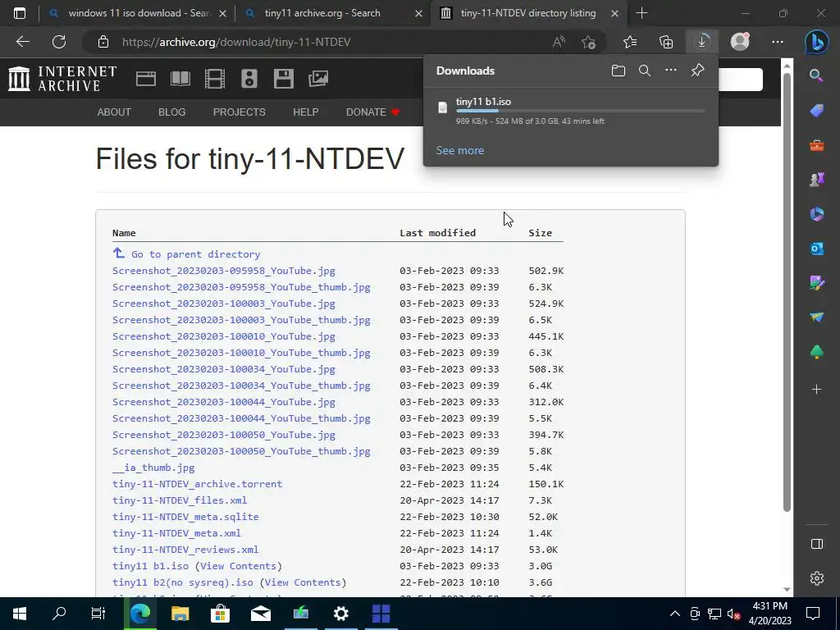Open tiny-11-NTDEV_archive.torrent file link
Viewport: 840px width, 630px height.
coord(197,484)
